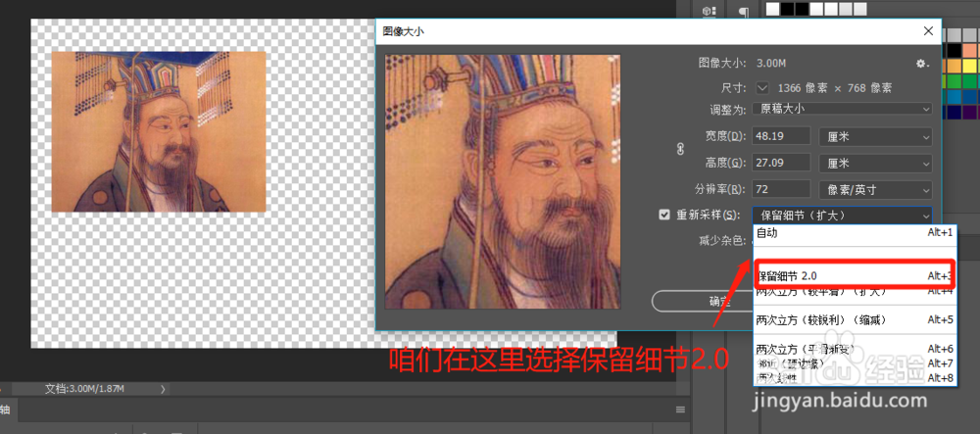Click the status bar arrow next to 文档 info
This screenshot has width=980, height=434.
[163, 389]
